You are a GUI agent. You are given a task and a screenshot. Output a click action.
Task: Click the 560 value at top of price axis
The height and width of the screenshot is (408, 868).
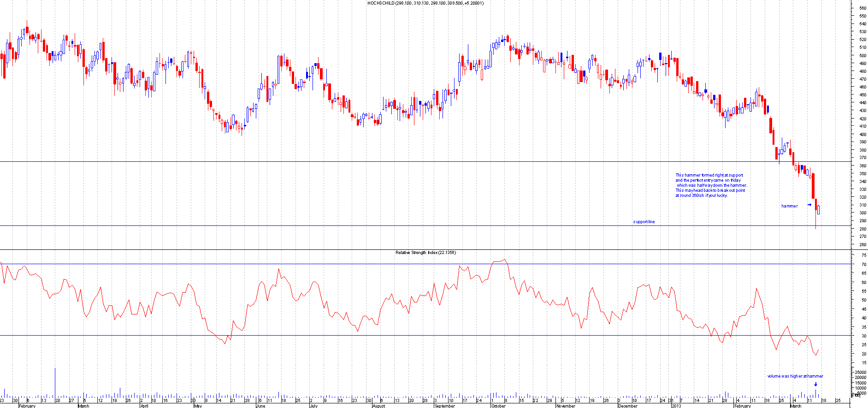pyautogui.click(x=862, y=8)
